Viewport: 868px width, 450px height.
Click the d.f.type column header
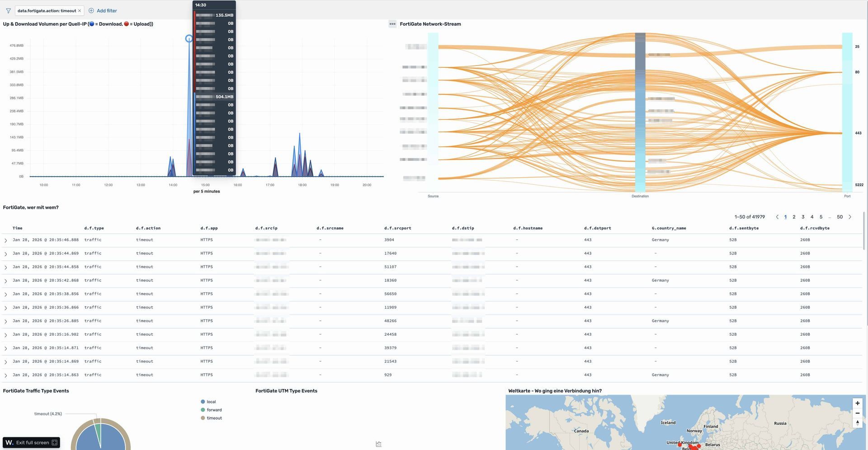94,228
